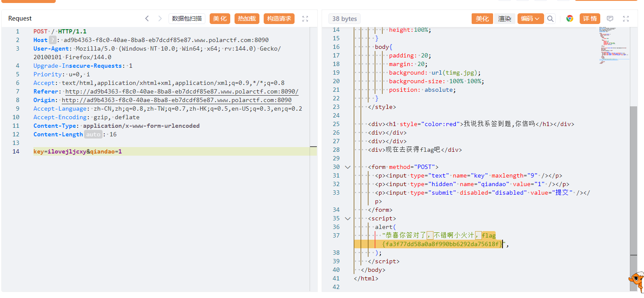
Task: Click the 'POST / HTTP/1.1' request line
Action: (60, 31)
